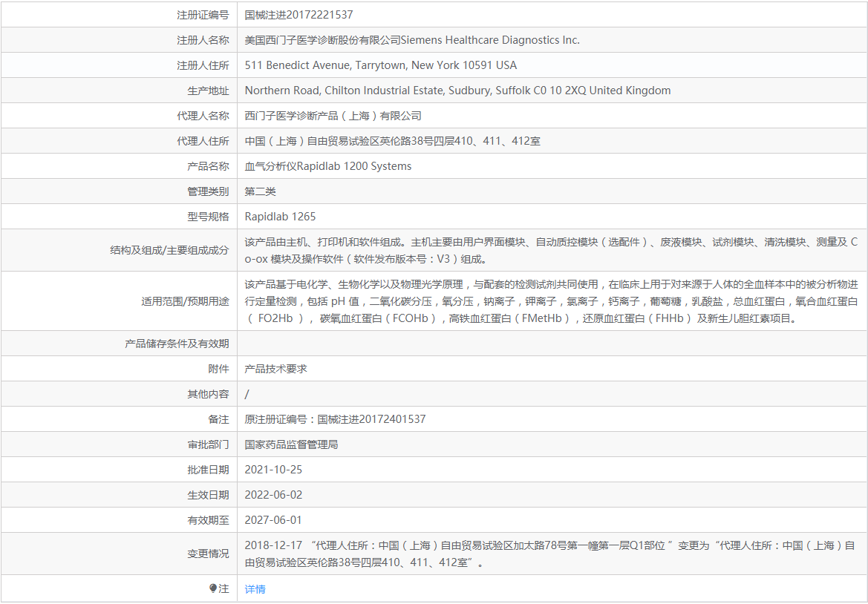Image resolution: width=868 pixels, height=604 pixels.
Task: Click the 生效日期 label
Action: pyautogui.click(x=208, y=494)
